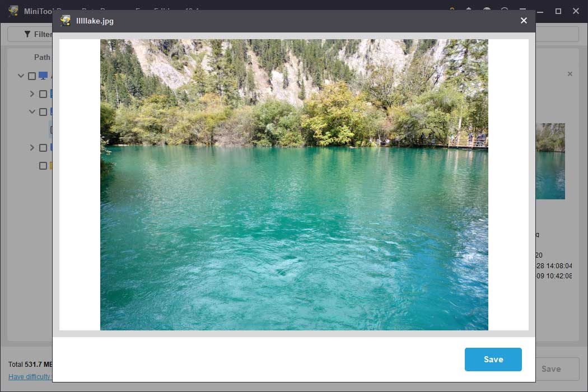Click the lake photo preview image

(294, 185)
